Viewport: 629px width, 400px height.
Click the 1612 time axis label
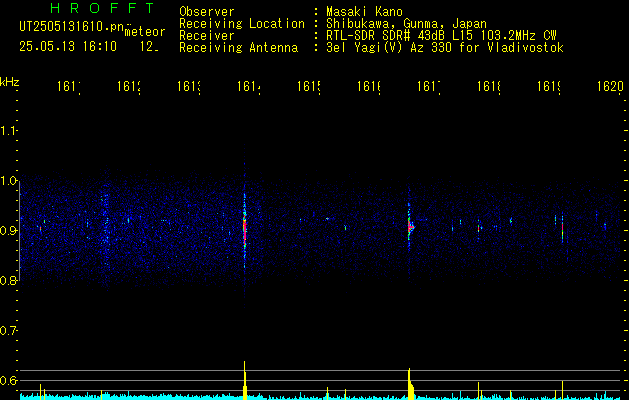coord(129,86)
